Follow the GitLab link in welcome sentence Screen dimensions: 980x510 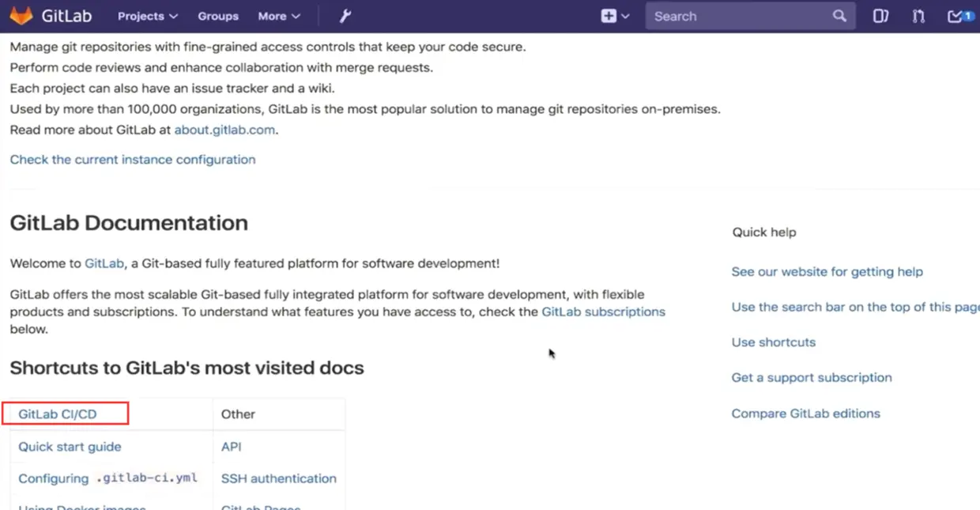pyautogui.click(x=104, y=263)
